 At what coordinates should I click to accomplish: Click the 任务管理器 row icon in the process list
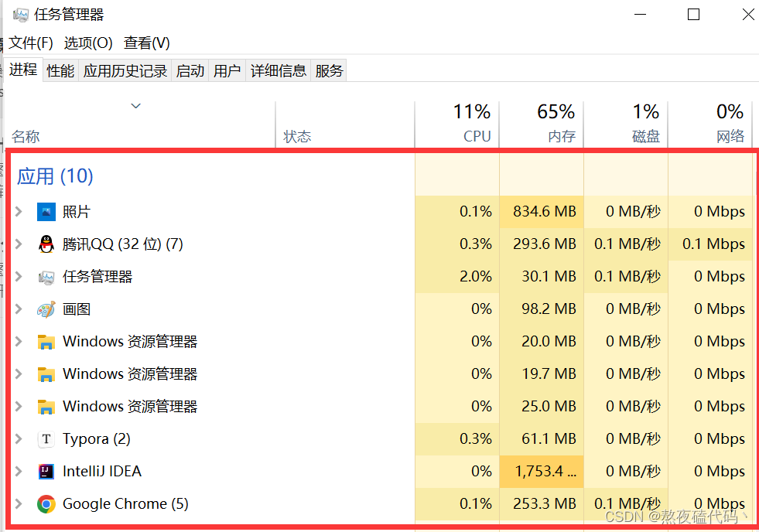pos(46,277)
